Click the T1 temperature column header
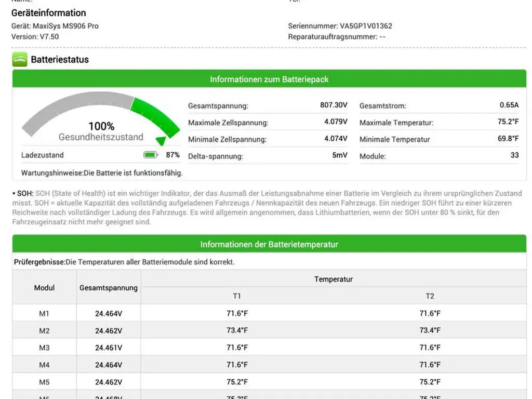This screenshot has width=532, height=399. 237,296
